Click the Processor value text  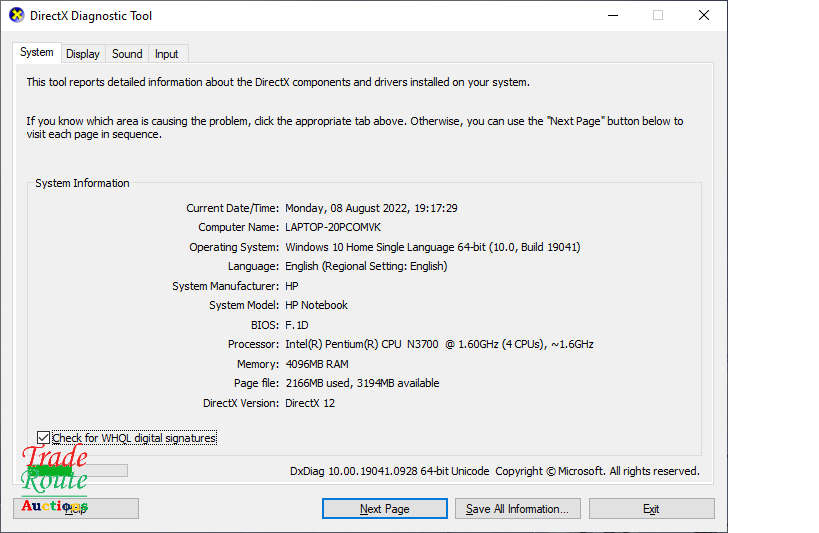click(439, 344)
